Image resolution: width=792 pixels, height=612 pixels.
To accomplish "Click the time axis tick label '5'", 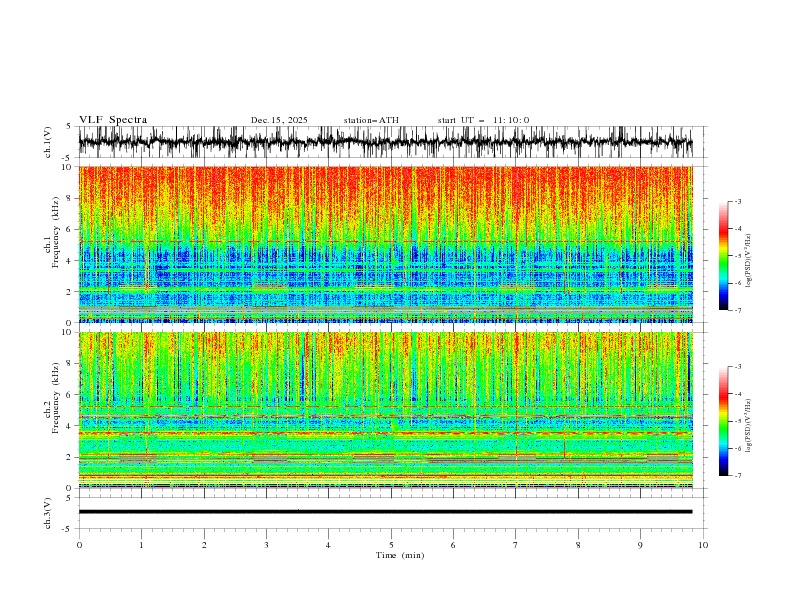I will pos(391,545).
